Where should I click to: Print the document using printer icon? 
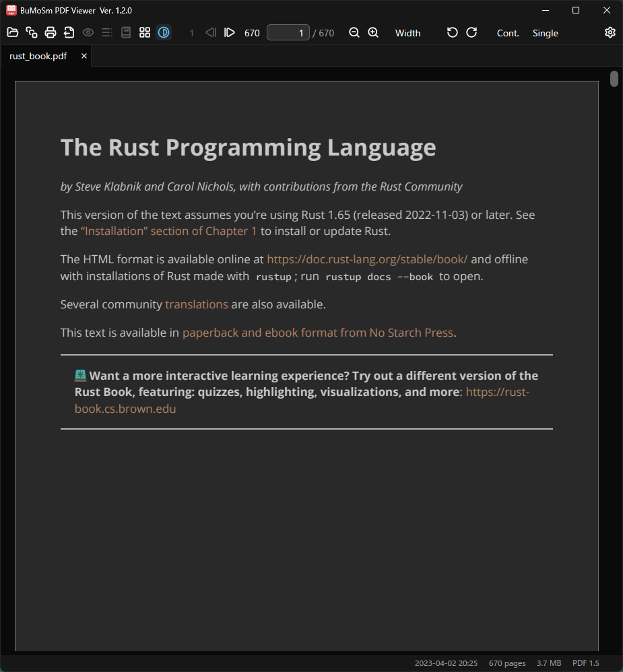(51, 32)
